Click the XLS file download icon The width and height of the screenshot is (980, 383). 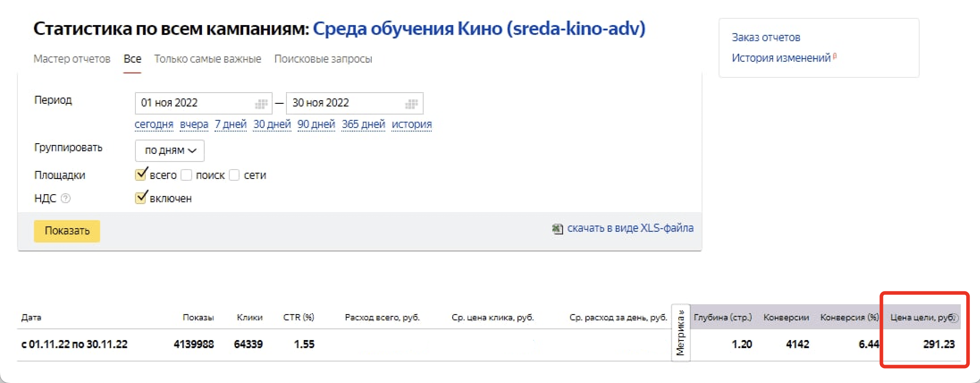click(x=557, y=229)
